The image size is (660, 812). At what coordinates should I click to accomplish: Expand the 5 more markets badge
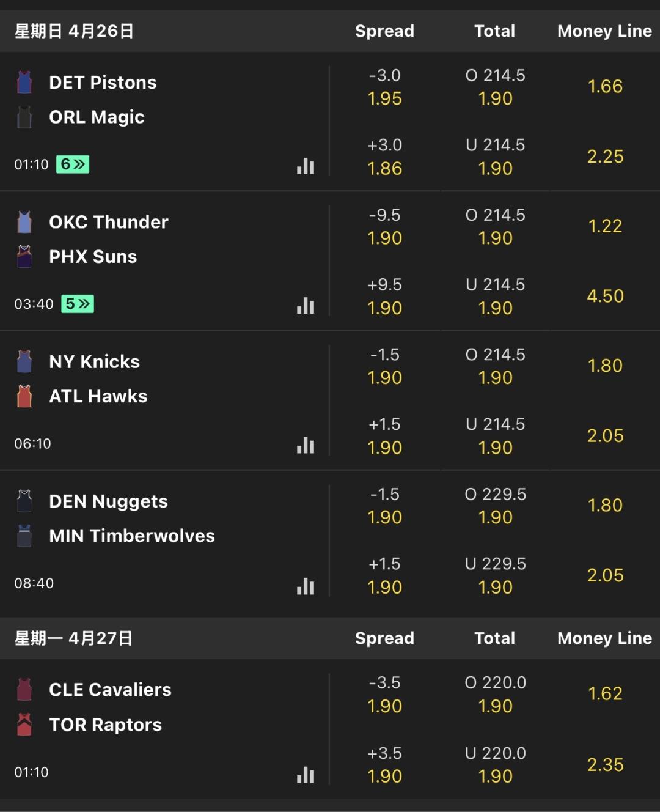tap(78, 304)
